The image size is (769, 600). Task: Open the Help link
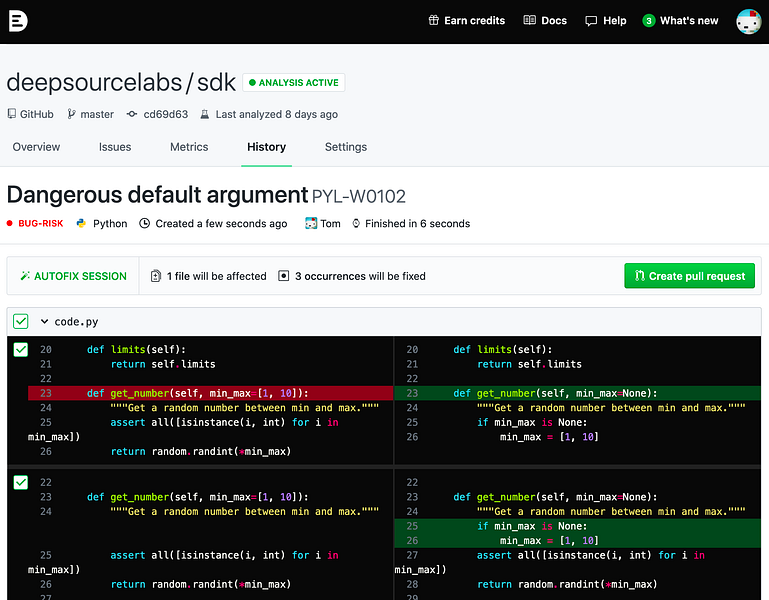tap(606, 21)
